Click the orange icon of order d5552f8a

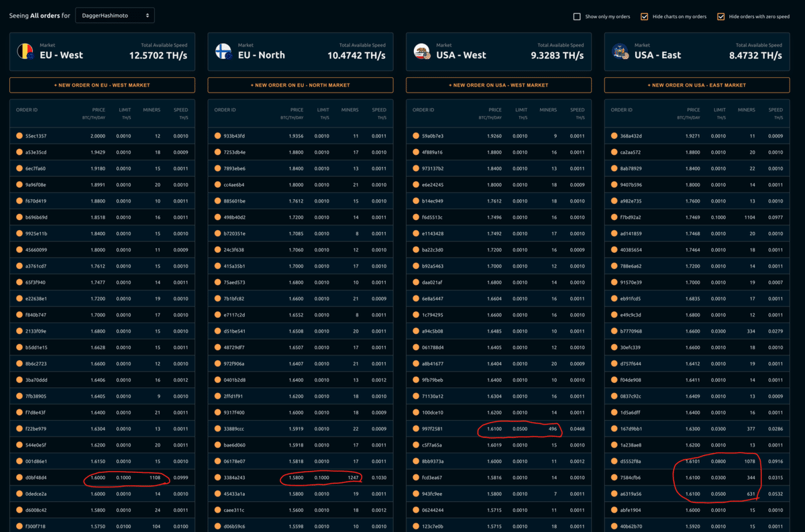[x=614, y=462]
